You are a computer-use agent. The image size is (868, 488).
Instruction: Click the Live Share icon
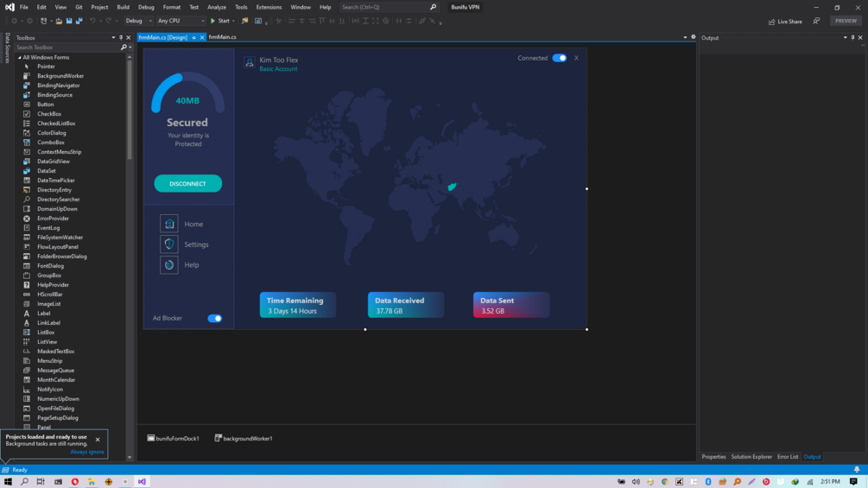(771, 22)
